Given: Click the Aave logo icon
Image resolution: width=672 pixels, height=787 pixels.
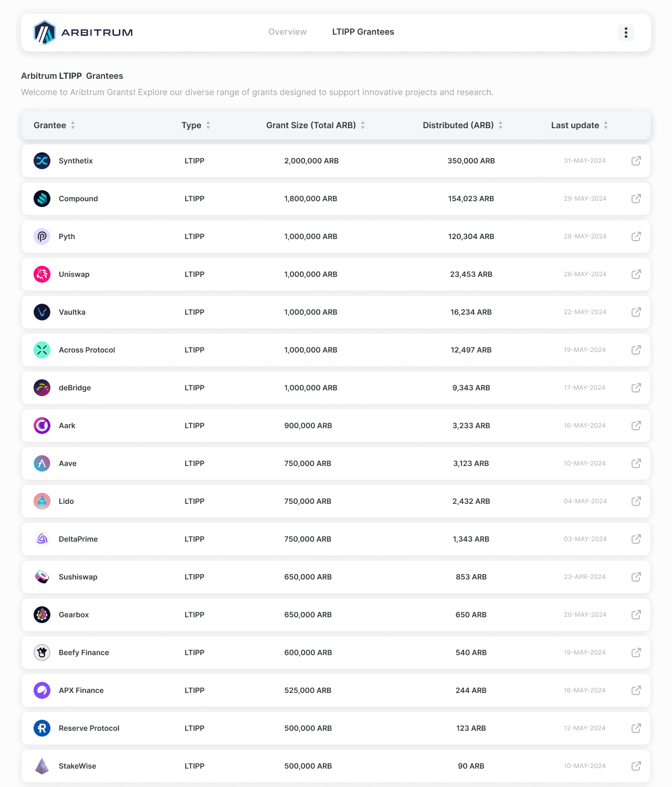Looking at the screenshot, I should [x=42, y=463].
